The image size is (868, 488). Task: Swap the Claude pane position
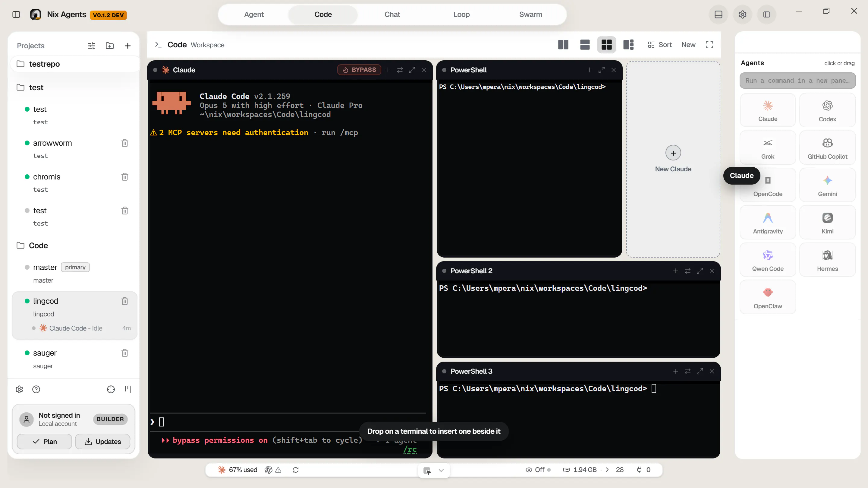pos(400,70)
